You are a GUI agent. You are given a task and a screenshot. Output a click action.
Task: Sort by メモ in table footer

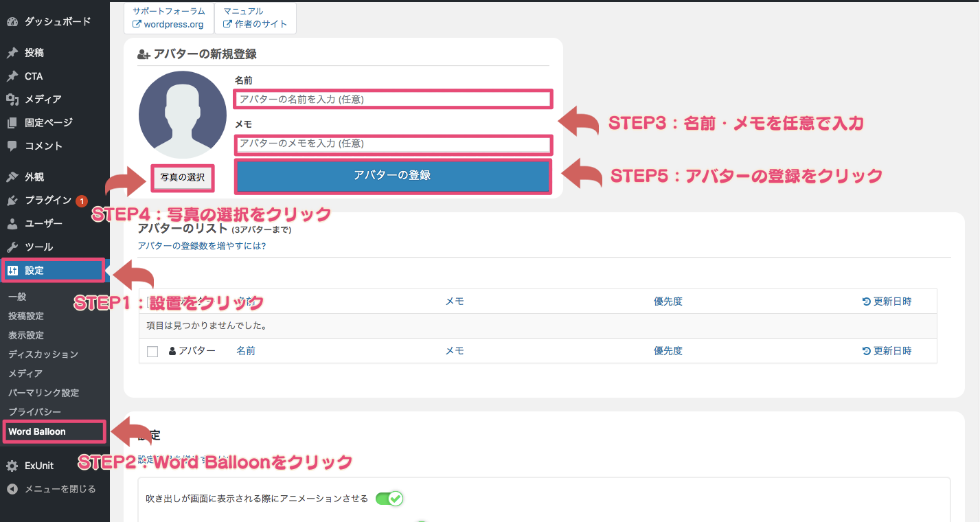[455, 351]
